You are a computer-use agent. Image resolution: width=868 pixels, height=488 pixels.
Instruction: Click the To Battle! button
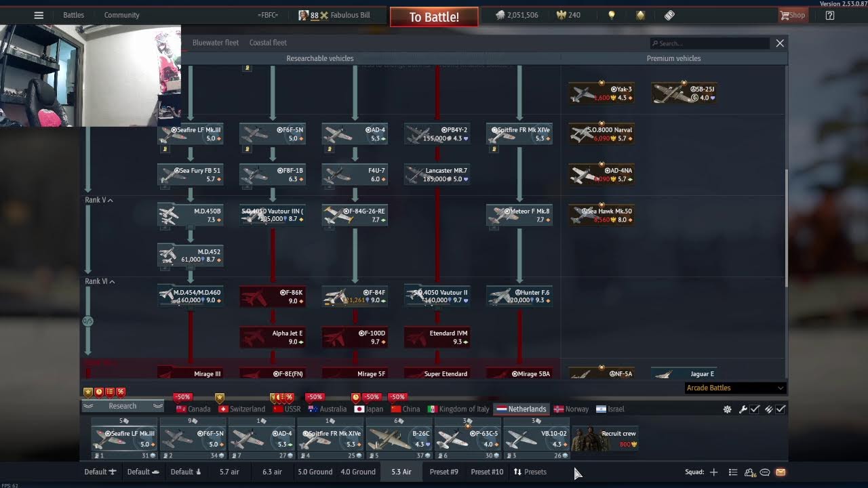tap(434, 17)
